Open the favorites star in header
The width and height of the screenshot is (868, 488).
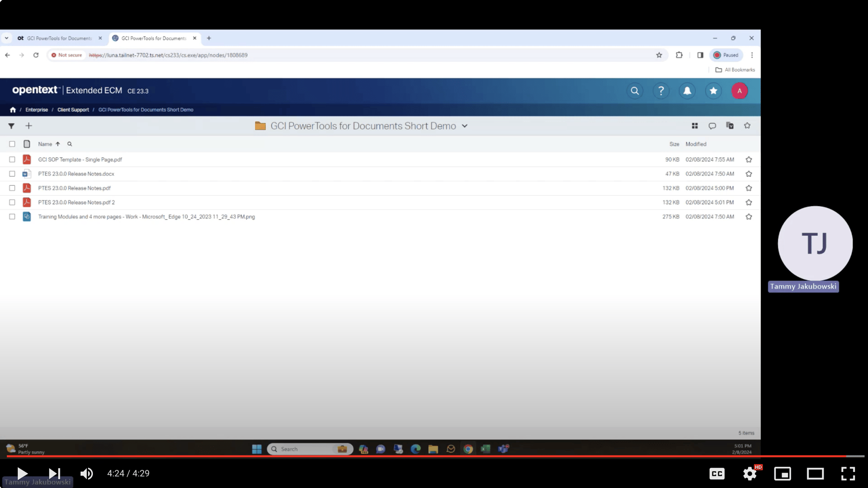[x=713, y=91]
